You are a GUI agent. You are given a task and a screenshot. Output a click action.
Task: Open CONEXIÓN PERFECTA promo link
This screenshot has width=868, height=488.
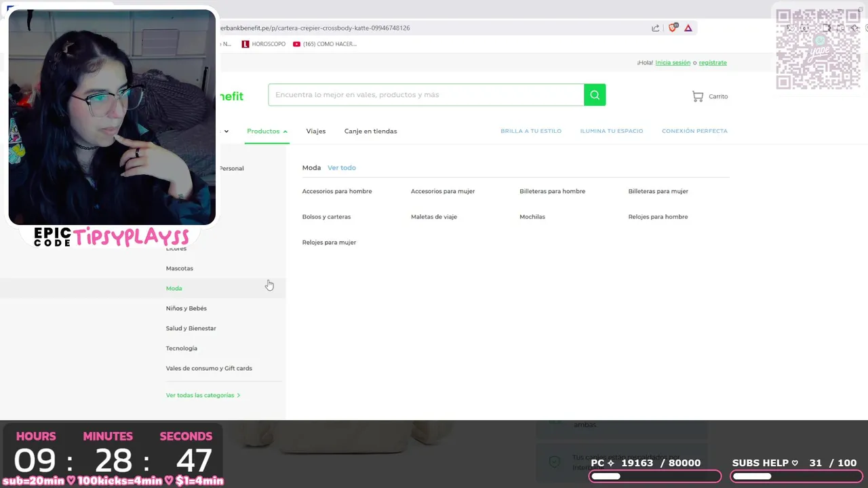694,131
